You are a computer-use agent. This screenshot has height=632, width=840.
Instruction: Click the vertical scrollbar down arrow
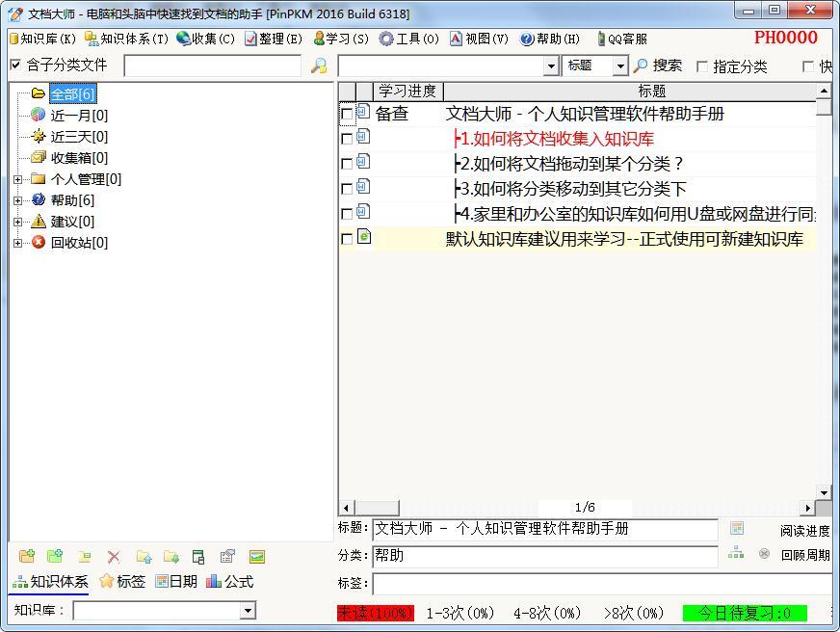(x=824, y=492)
